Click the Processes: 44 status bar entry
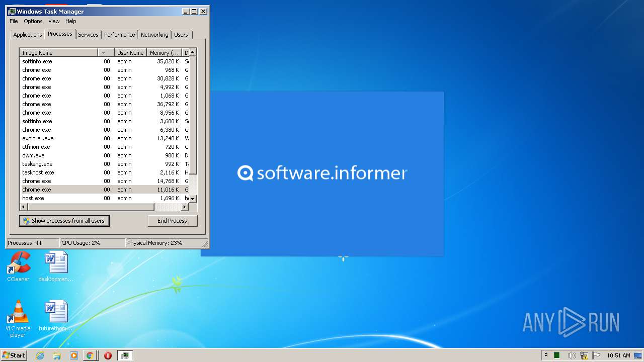Viewport: 644px width, 362px height. pyautogui.click(x=33, y=243)
